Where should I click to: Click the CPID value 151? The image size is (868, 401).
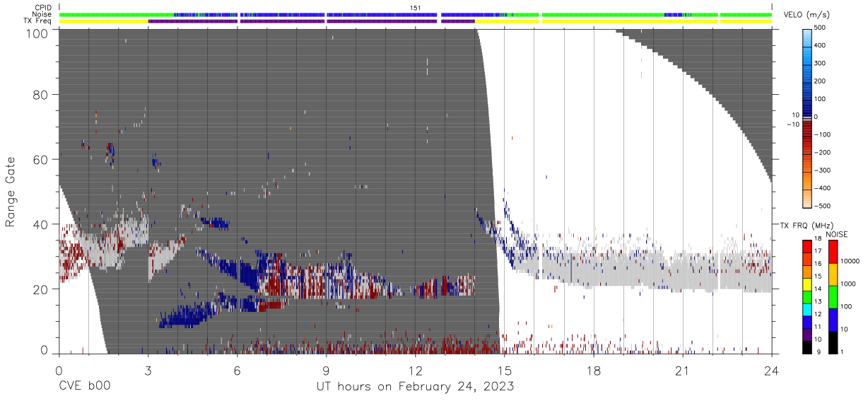(x=416, y=8)
